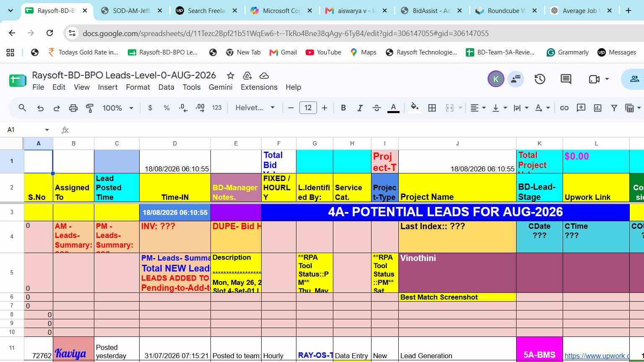Insert a chart using toolbar icon
Screen dimensions: 644x362
pos(597,108)
